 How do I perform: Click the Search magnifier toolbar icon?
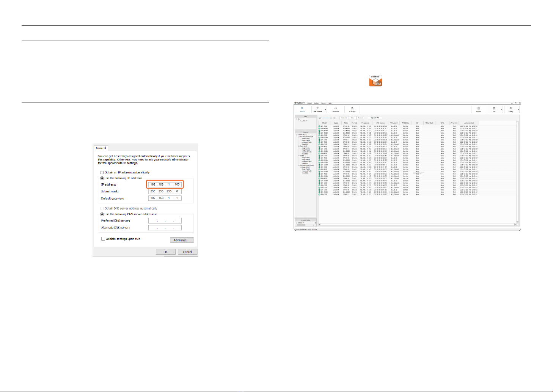(x=302, y=108)
